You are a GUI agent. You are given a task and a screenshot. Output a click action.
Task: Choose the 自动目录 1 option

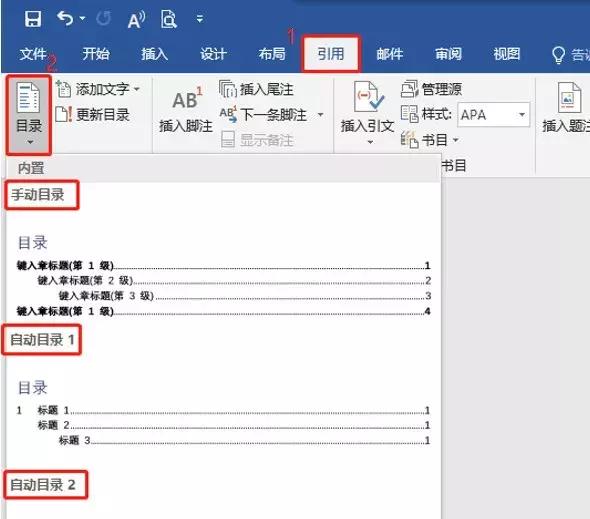coord(42,340)
